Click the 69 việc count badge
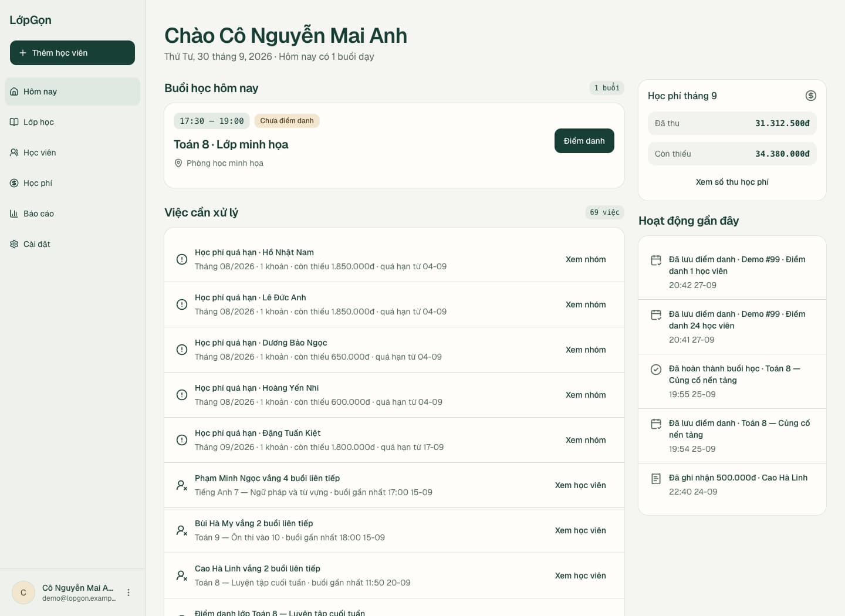Image resolution: width=845 pixels, height=616 pixels. pos(604,212)
